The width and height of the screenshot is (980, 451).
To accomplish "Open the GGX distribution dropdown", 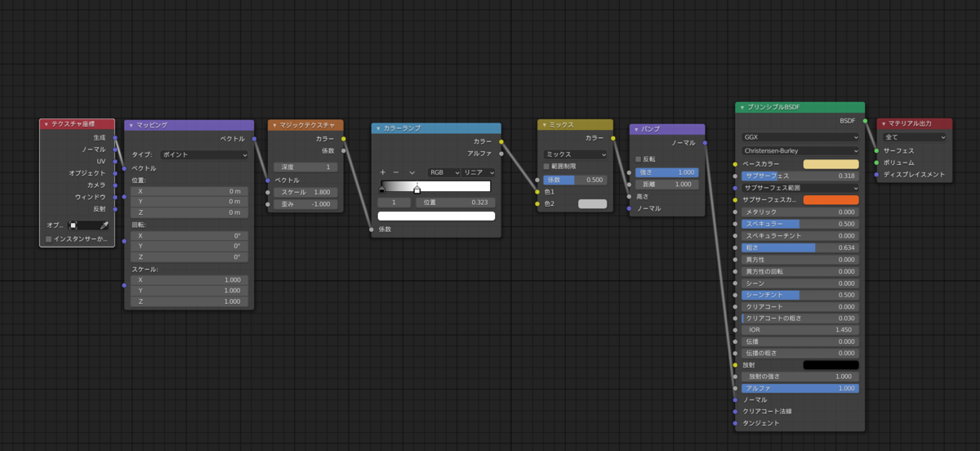I will click(x=800, y=137).
